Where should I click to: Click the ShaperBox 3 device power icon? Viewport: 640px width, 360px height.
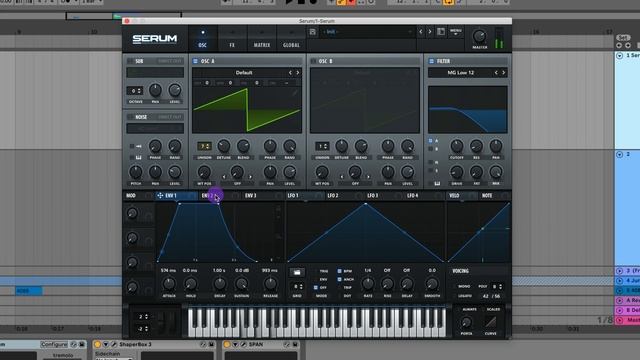click(97, 345)
